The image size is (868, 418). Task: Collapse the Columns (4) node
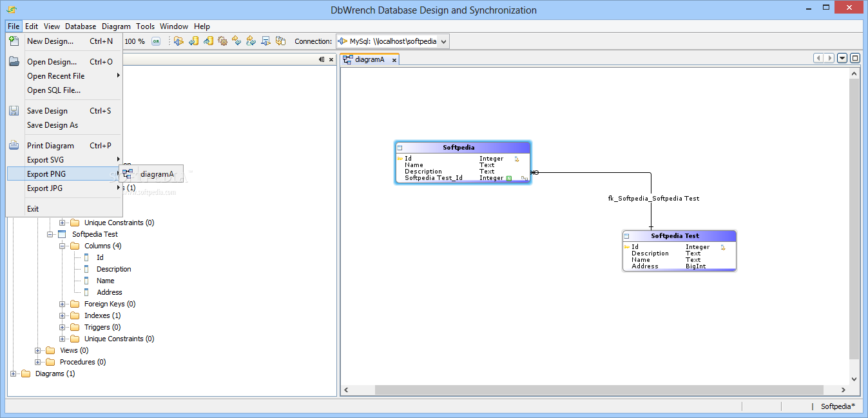click(x=63, y=246)
